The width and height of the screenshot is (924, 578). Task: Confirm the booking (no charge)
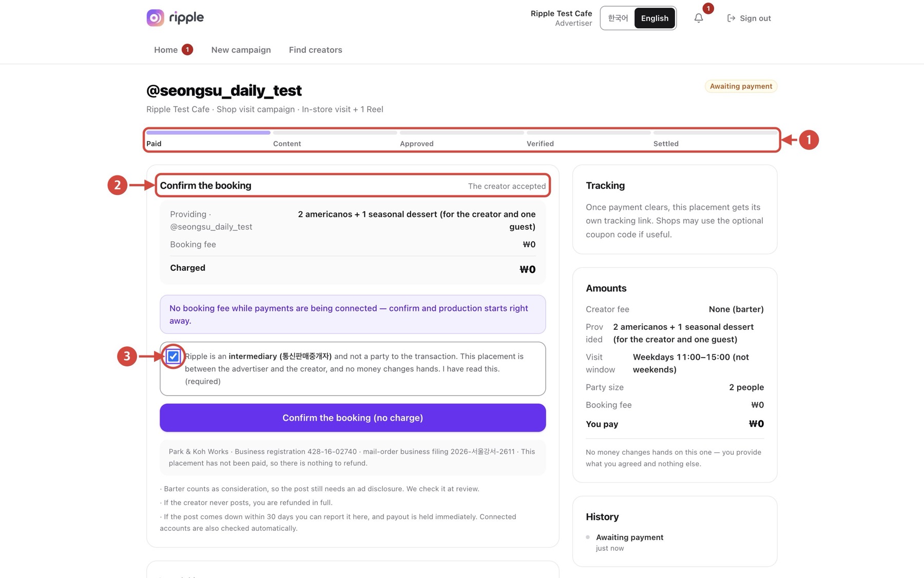(353, 418)
